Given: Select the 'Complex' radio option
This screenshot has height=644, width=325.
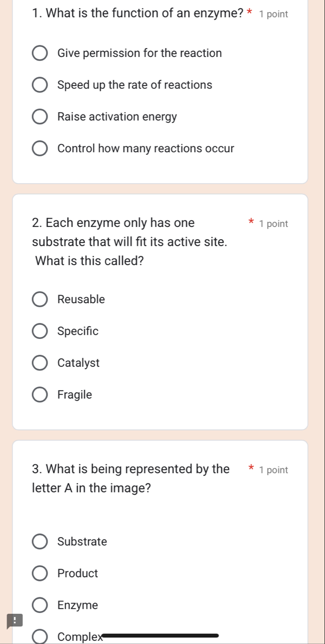Looking at the screenshot, I should 40,637.
